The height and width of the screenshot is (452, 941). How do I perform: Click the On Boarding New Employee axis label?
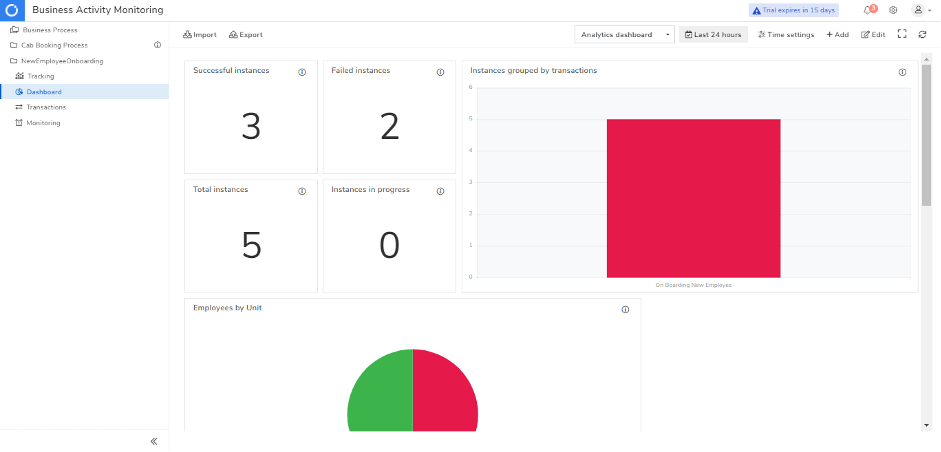pos(693,285)
